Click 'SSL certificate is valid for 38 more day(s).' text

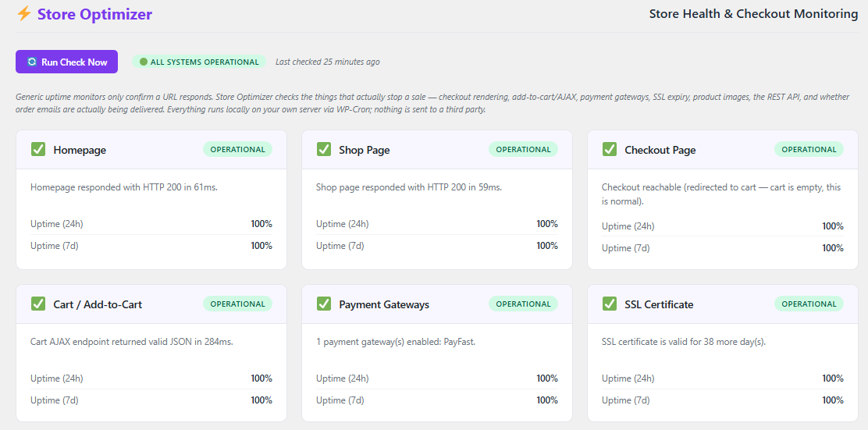684,342
